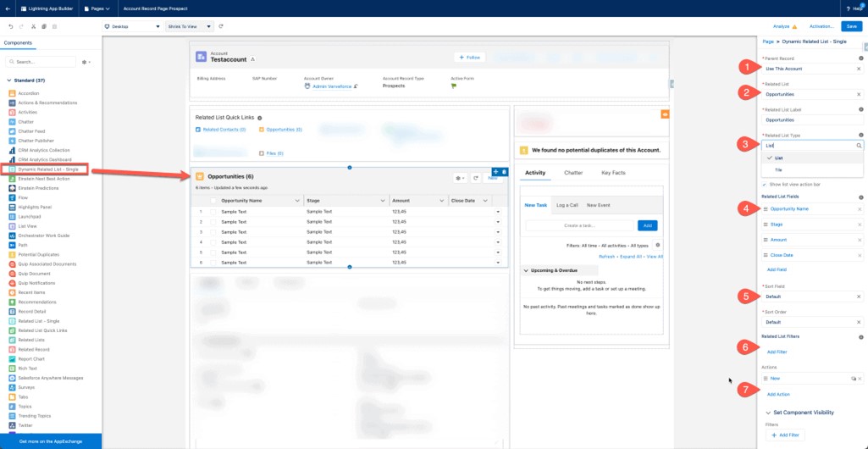Click the component Search field

(41, 62)
